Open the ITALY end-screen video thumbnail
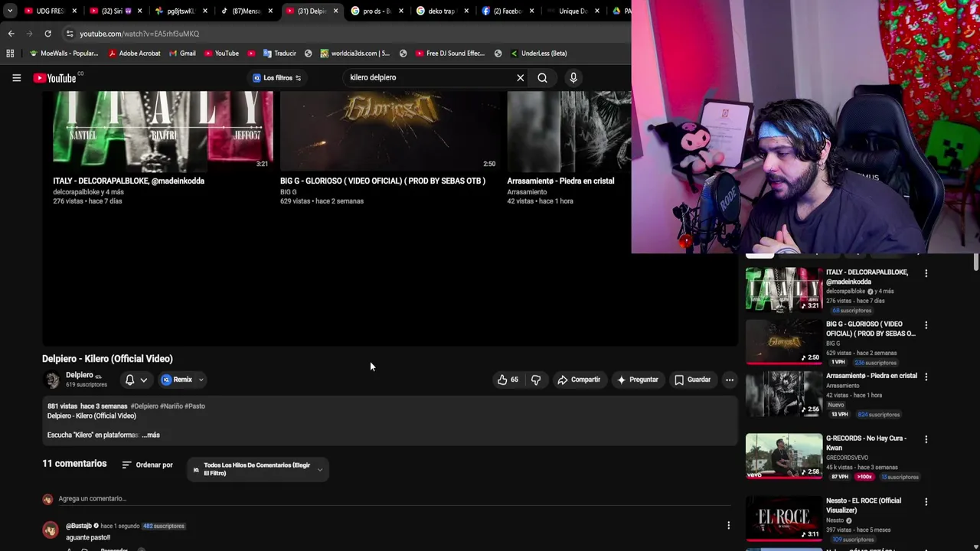 (x=162, y=130)
